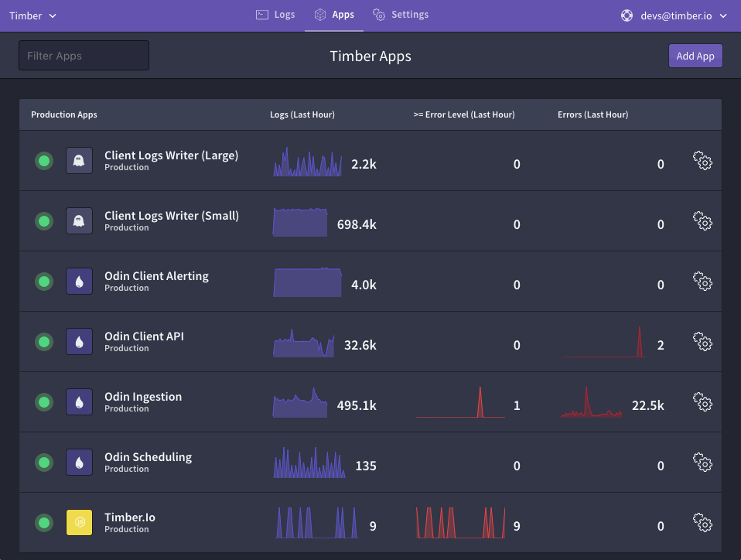
Task: Select the Apps tab
Action: [334, 15]
